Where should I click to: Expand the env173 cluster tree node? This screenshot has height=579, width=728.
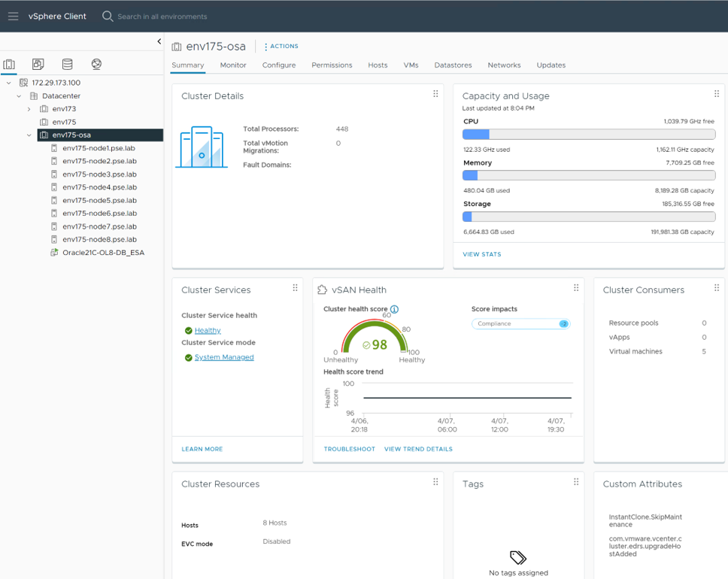tap(29, 109)
